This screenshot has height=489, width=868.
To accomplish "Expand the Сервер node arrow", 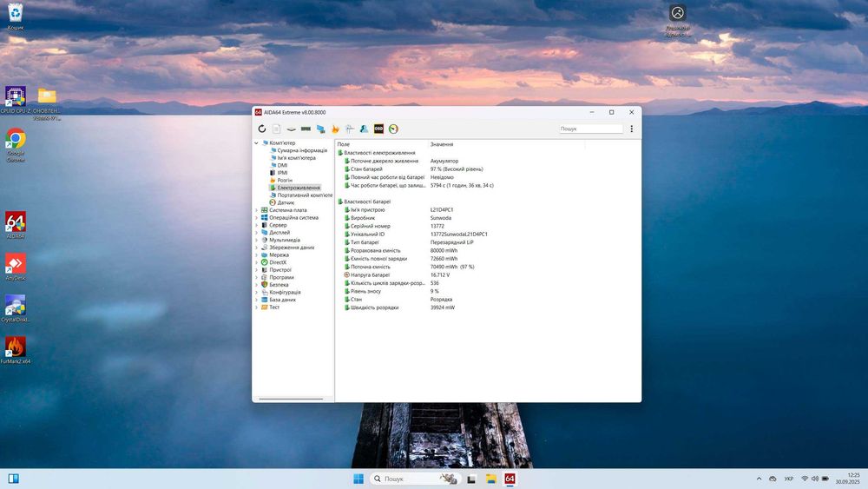I will pyautogui.click(x=256, y=225).
